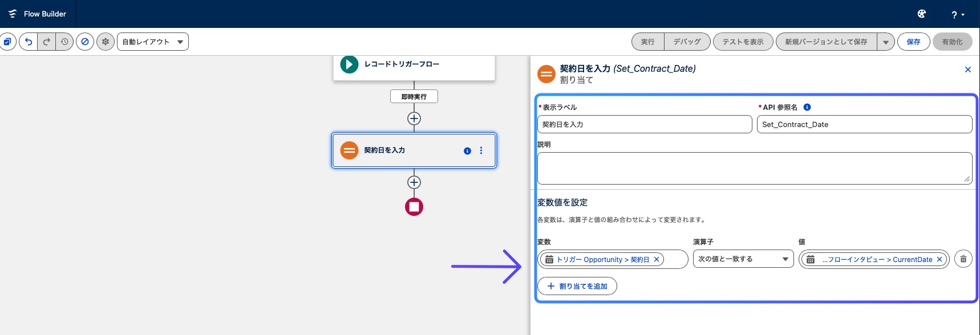Click the 保存 save button
Viewport: 980px width, 335px height.
click(913, 42)
